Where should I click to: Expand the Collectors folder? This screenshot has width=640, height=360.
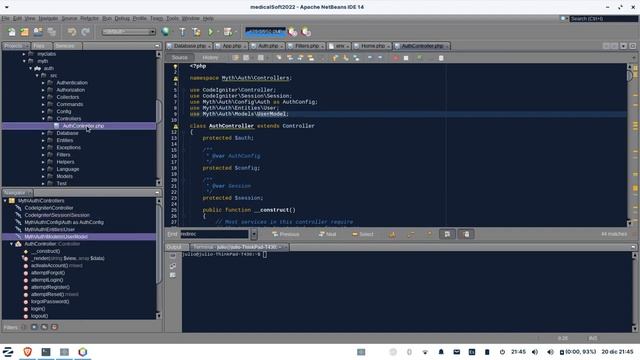click(43, 97)
